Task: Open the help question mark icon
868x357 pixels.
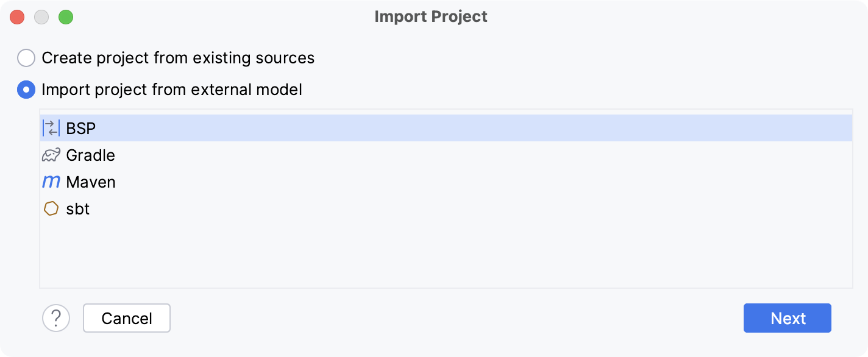Action: click(x=56, y=317)
